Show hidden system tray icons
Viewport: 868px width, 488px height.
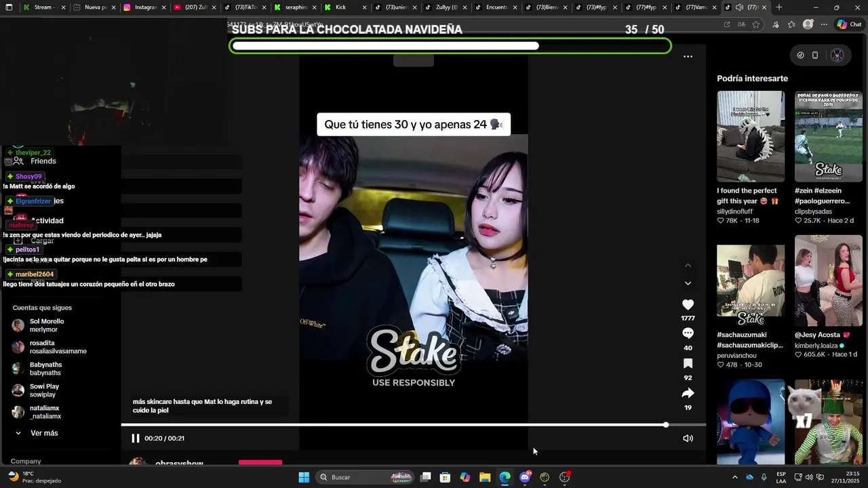[734, 477]
